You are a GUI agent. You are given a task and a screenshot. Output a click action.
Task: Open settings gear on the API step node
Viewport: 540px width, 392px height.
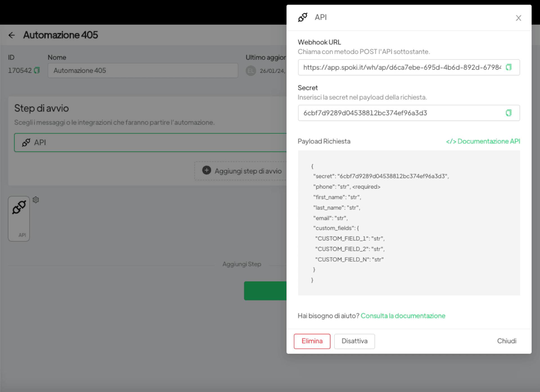[x=36, y=200]
